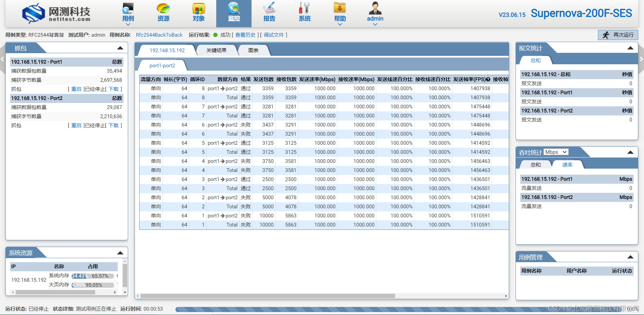Expand the chevron under 帮助
Image resolution: width=644 pixels, height=315 pixels.
(x=340, y=24)
